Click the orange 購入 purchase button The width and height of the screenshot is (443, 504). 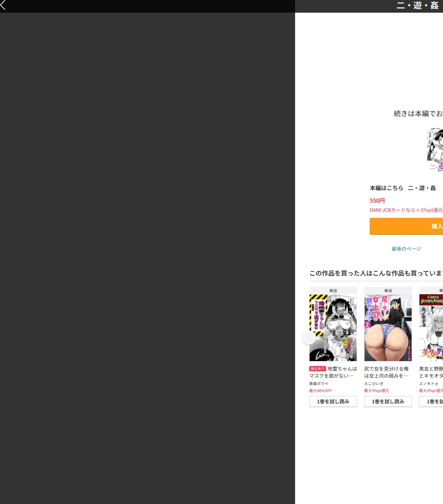click(406, 226)
